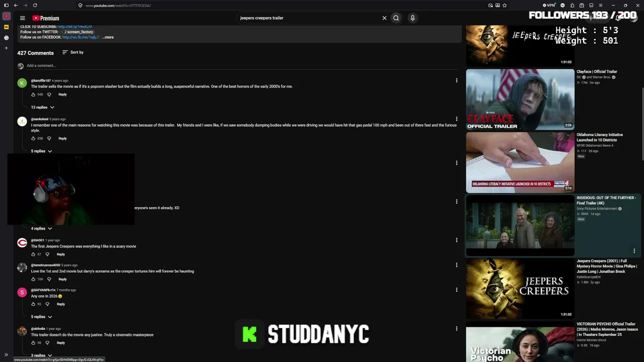This screenshot has height=362, width=644.
Task: Reply to the 'Truly a cinematic masterpiece' comment
Action: (61, 343)
